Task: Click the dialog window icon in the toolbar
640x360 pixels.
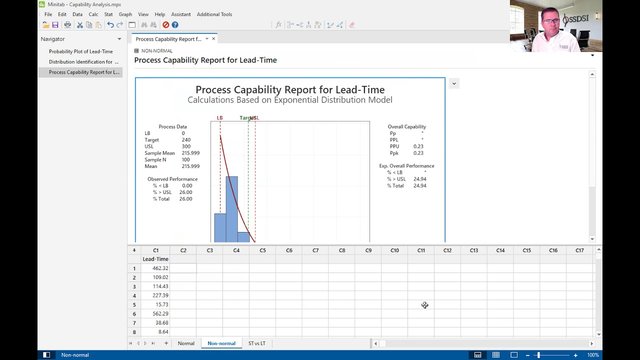Action: point(132,25)
